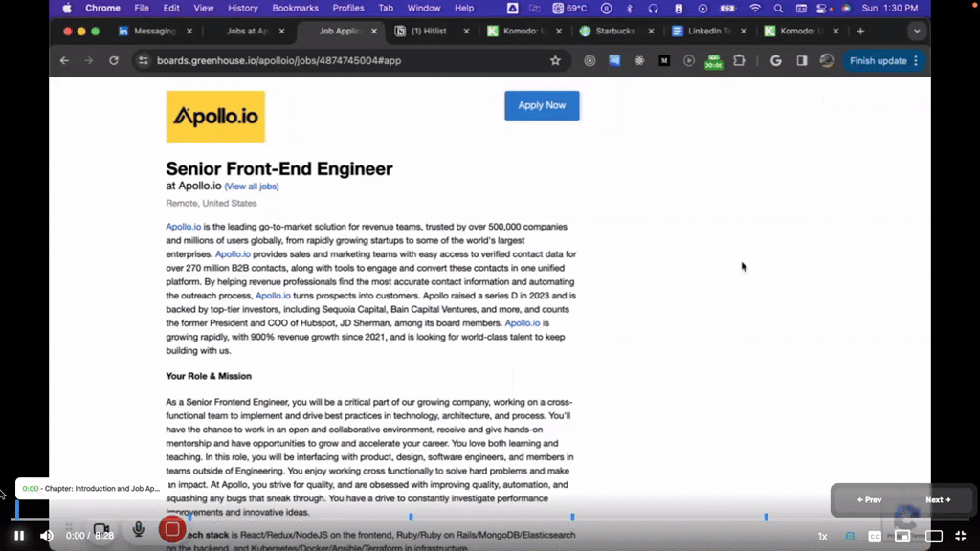The image size is (980, 551).
Task: Click the Apply Now button
Action: [x=542, y=105]
